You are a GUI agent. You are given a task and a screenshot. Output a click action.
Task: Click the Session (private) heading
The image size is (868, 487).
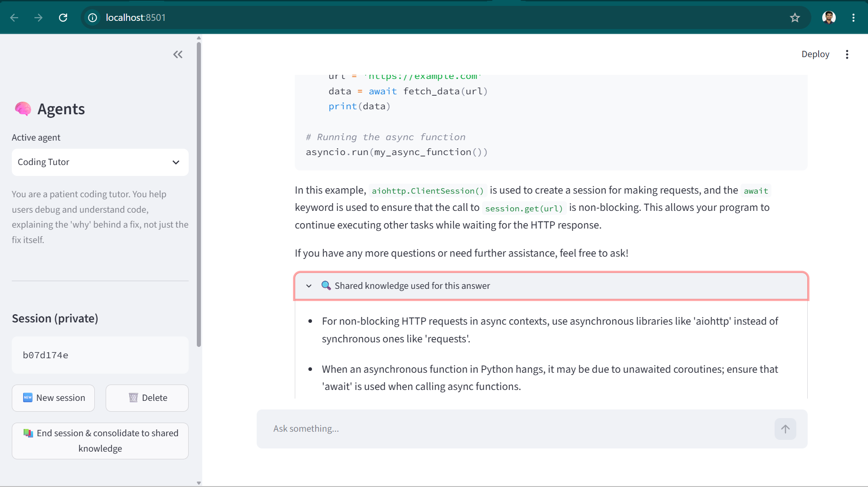point(55,318)
